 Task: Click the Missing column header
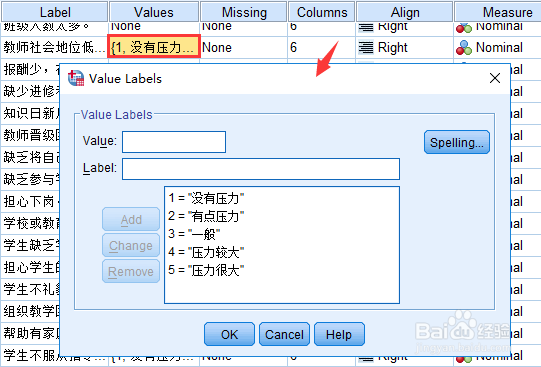(244, 12)
